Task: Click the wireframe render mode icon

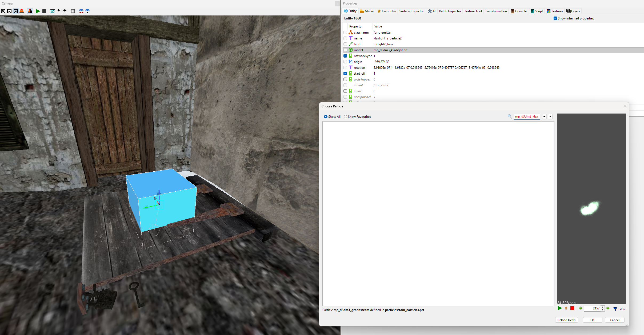Action: [x=3, y=11]
